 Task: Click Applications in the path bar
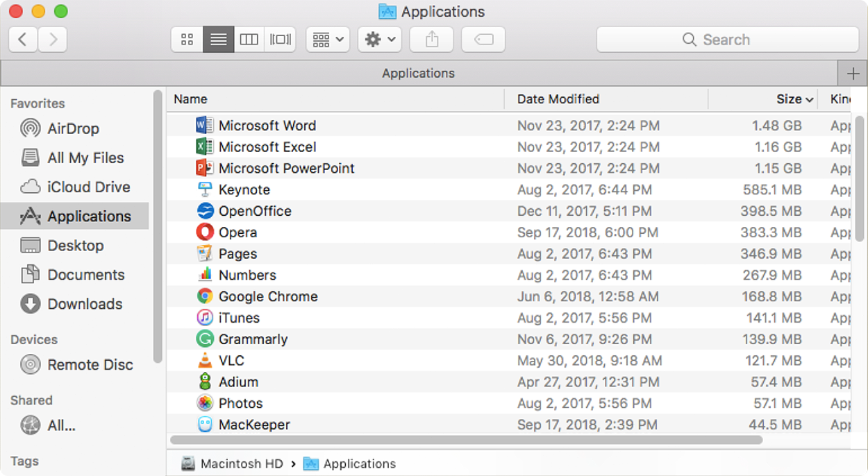[350, 464]
